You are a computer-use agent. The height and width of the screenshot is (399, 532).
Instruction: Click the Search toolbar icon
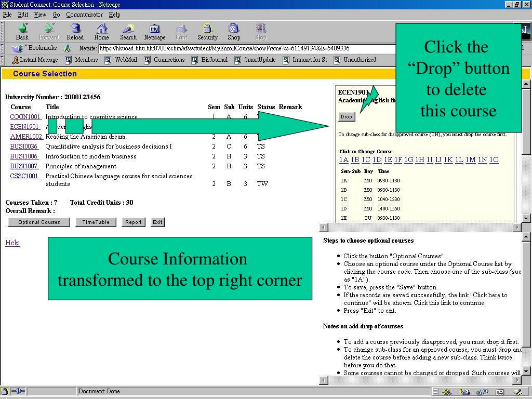[128, 32]
